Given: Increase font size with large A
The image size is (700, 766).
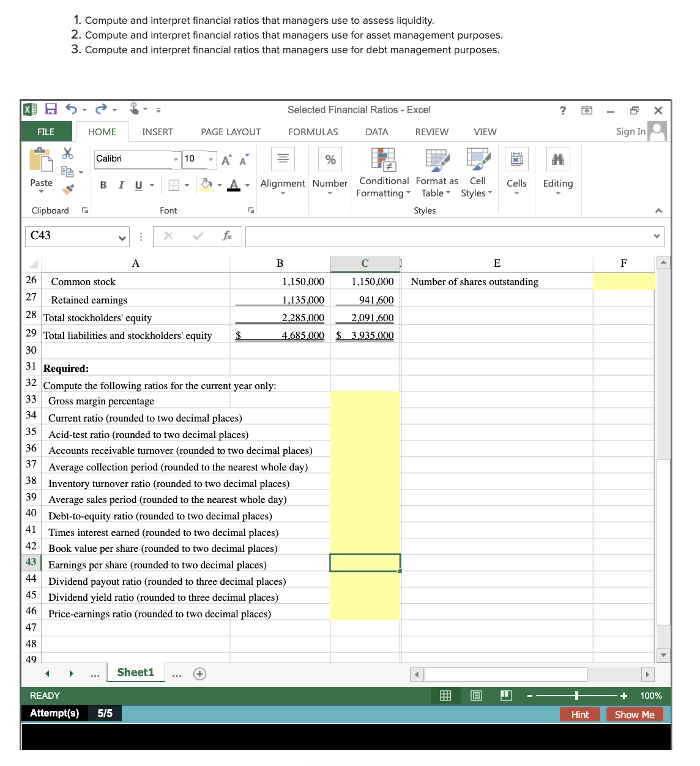Looking at the screenshot, I should tap(226, 160).
